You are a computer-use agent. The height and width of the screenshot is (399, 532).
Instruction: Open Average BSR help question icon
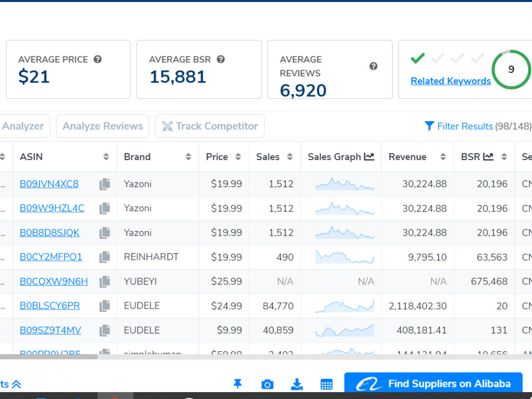[221, 60]
